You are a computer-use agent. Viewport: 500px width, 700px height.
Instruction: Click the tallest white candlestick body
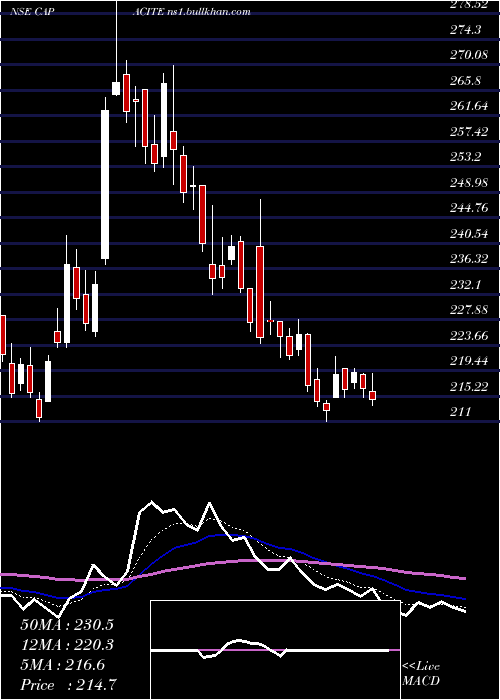[x=105, y=184]
